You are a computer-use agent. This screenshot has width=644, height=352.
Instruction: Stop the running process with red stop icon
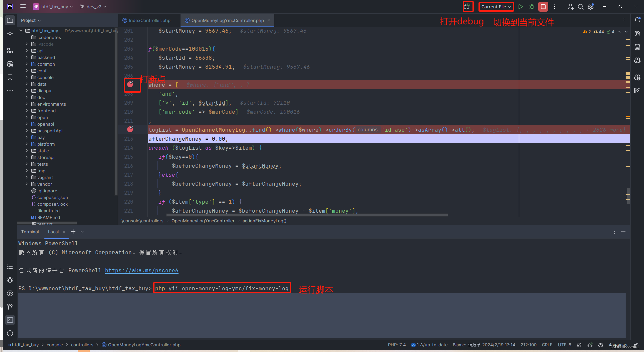543,7
